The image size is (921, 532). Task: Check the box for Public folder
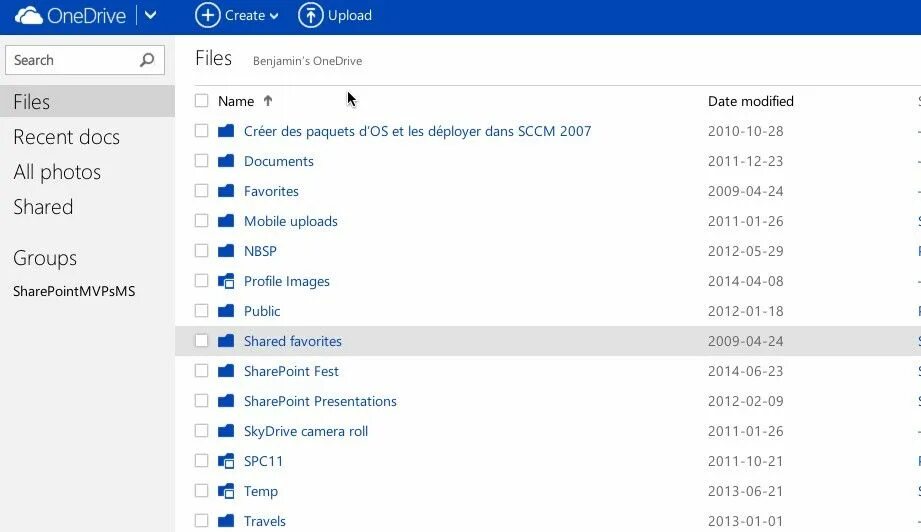pos(201,311)
